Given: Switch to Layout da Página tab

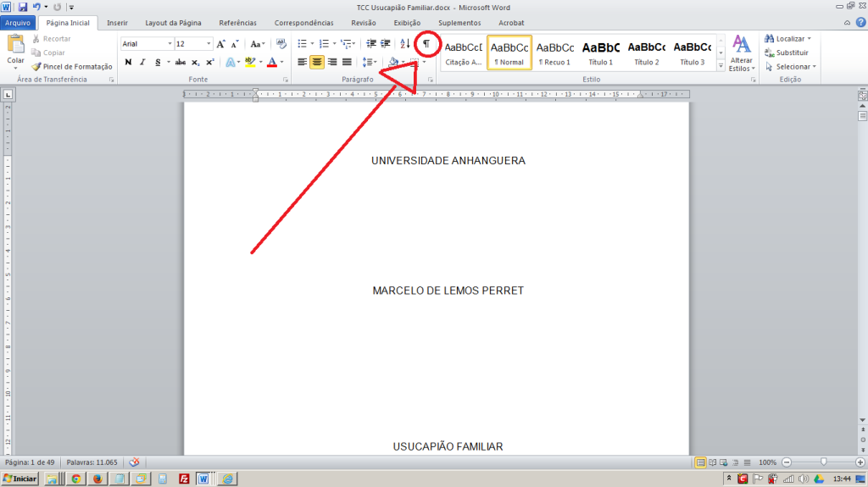Looking at the screenshot, I should click(x=173, y=23).
